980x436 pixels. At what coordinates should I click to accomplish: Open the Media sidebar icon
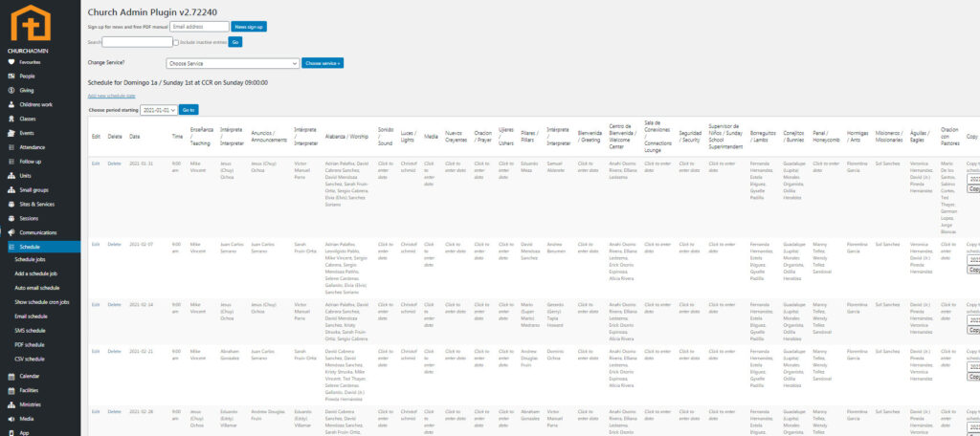(x=11, y=419)
